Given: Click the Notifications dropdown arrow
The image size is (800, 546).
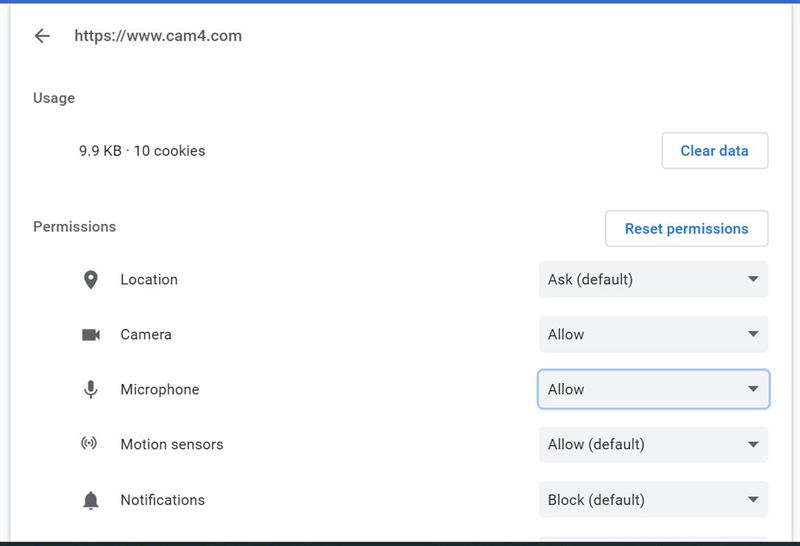Looking at the screenshot, I should click(x=753, y=500).
